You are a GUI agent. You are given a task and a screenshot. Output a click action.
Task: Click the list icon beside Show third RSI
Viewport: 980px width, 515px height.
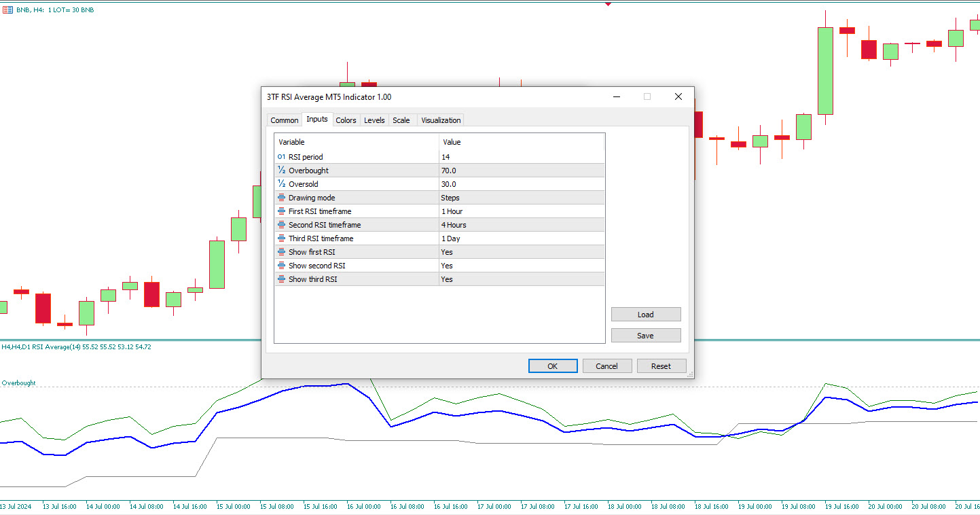[280, 279]
